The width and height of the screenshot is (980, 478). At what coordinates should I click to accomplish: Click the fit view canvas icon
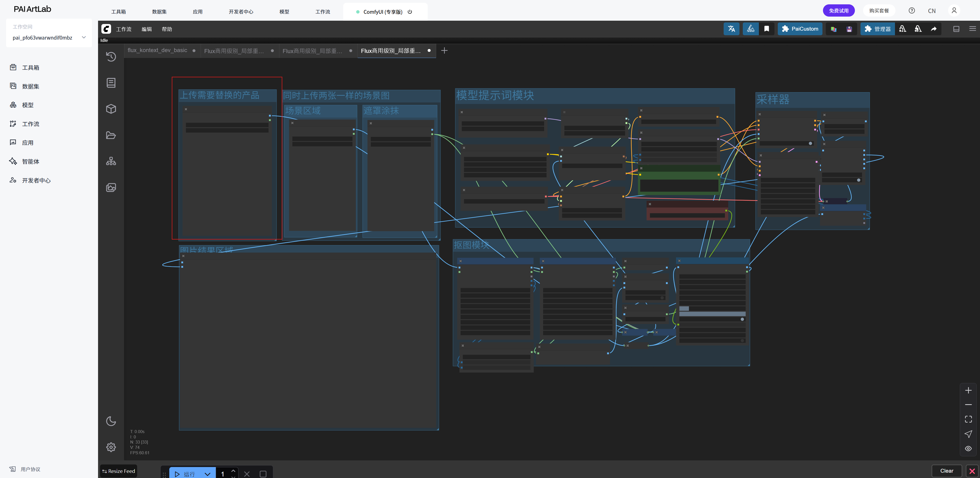pos(968,419)
